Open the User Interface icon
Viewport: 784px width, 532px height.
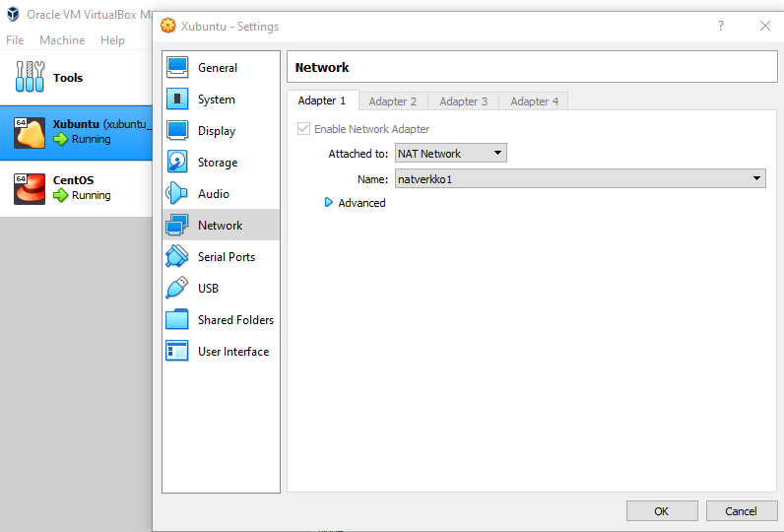pyautogui.click(x=177, y=352)
